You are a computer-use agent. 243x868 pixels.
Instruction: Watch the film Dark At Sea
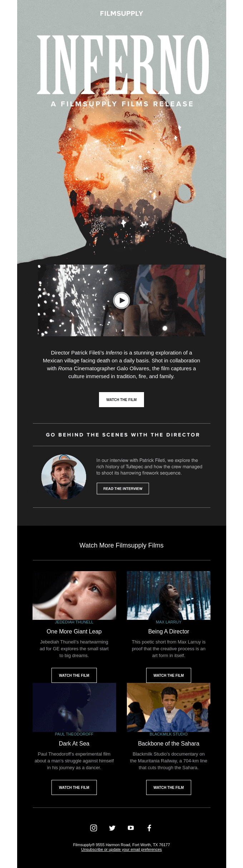pyautogui.click(x=74, y=787)
